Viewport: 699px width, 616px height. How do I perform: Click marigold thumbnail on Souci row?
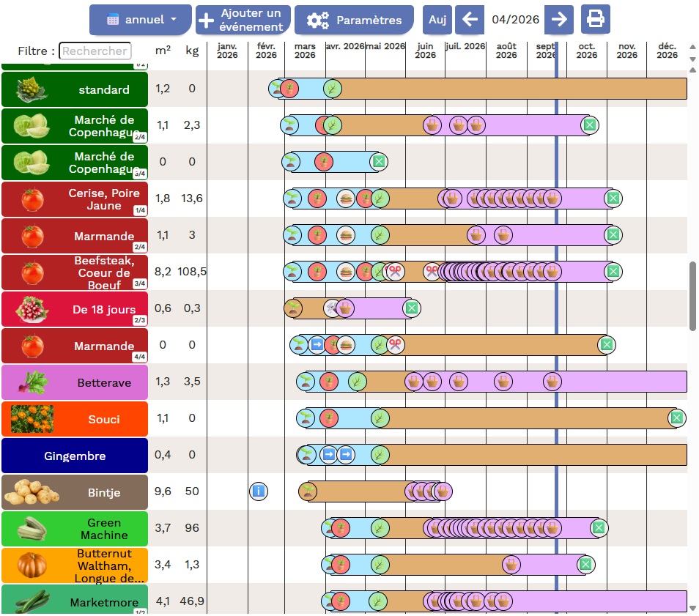pos(32,419)
